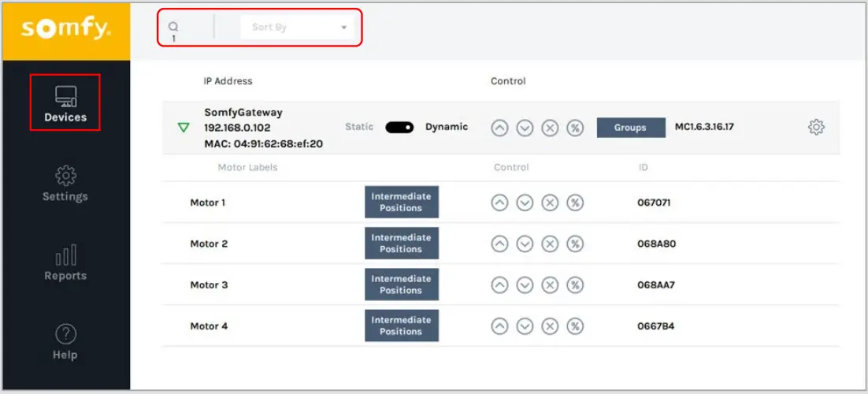
Task: Open Intermediate Positions for Motor 3
Action: click(x=402, y=284)
